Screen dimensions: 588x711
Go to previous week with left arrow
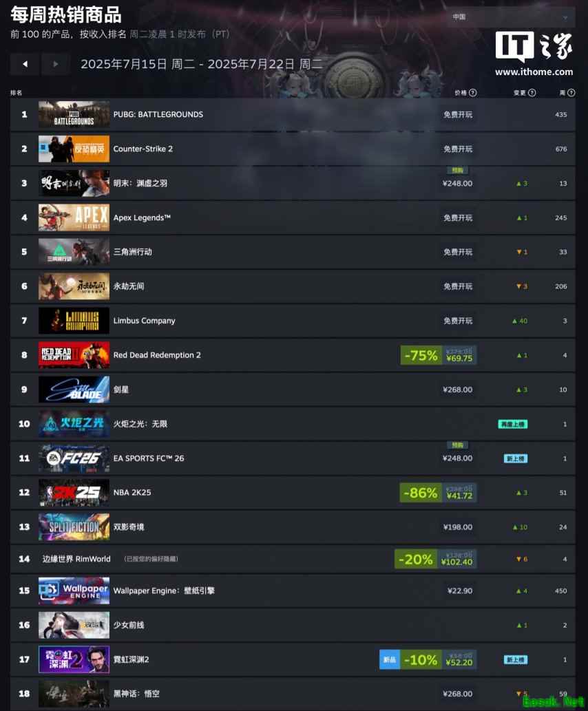coord(25,64)
